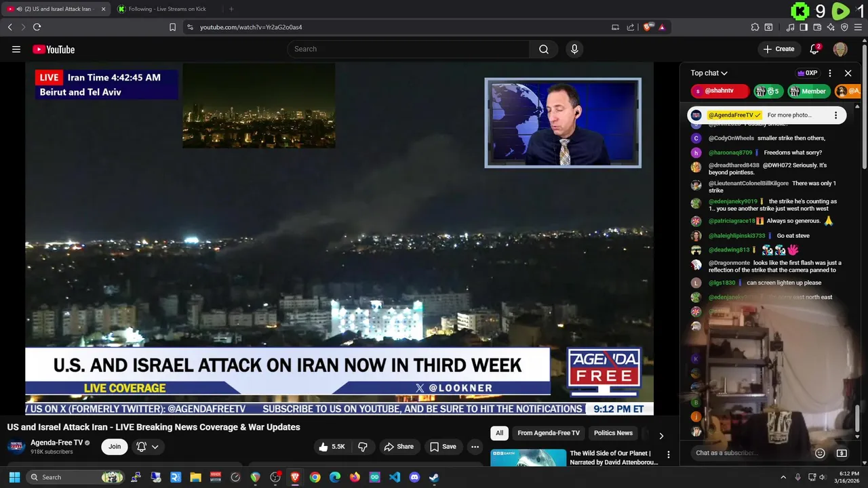The width and height of the screenshot is (868, 488).
Task: Like the video with thumbs up
Action: click(332, 447)
